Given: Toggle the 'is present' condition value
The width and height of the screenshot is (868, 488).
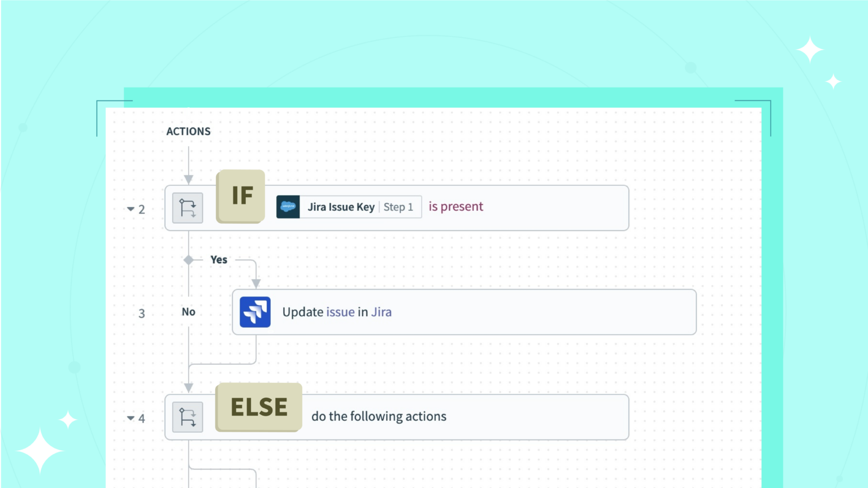Looking at the screenshot, I should tap(455, 206).
